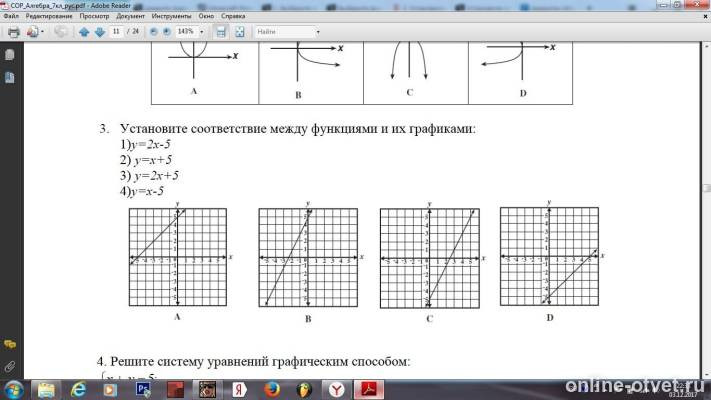Launch Internet Explorer from the taskbar

click(78, 390)
